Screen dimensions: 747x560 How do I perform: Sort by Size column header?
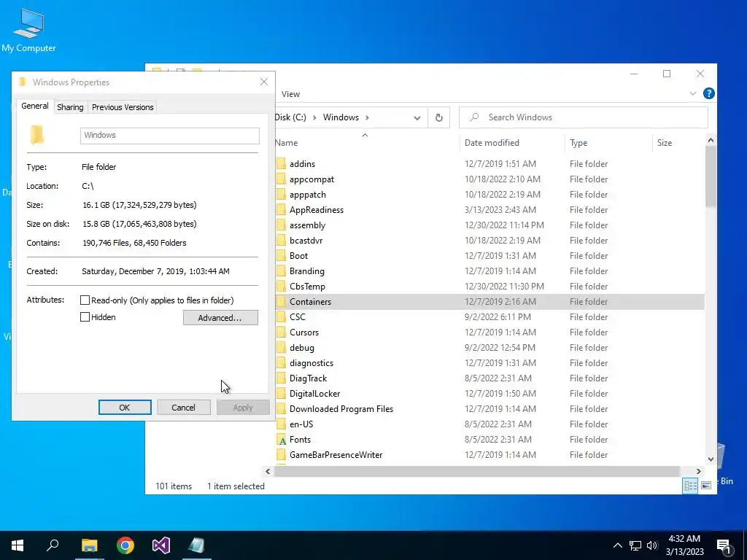[x=678, y=143]
